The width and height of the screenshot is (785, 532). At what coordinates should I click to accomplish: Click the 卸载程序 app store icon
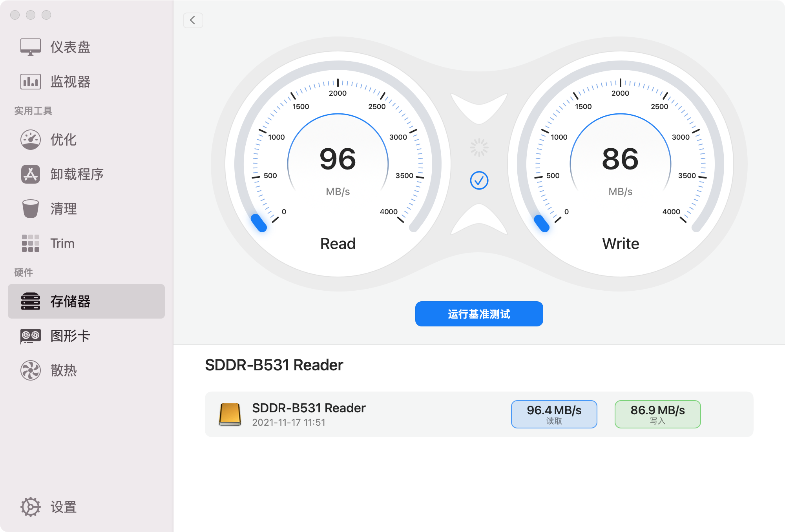[x=31, y=174]
